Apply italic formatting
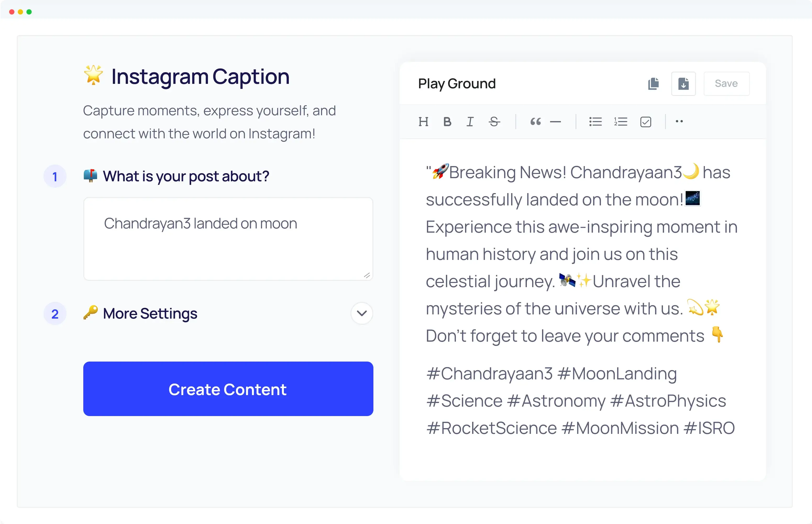This screenshot has height=524, width=812. pos(470,122)
